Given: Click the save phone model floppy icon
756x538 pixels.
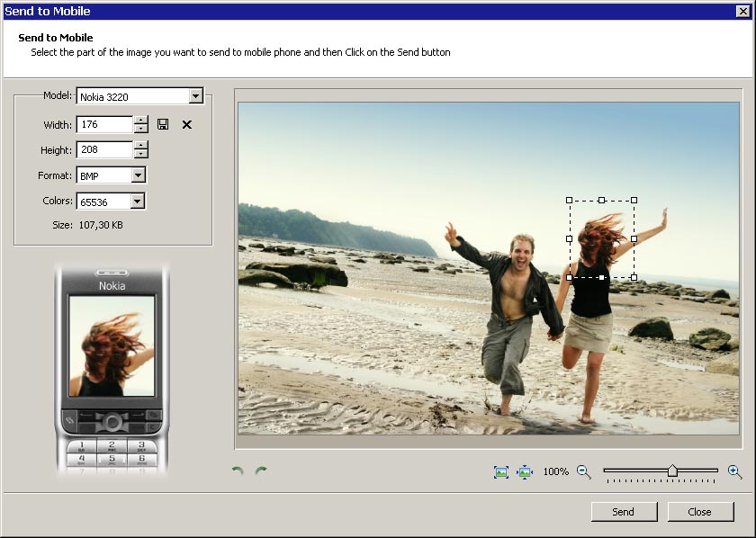Looking at the screenshot, I should pyautogui.click(x=163, y=124).
